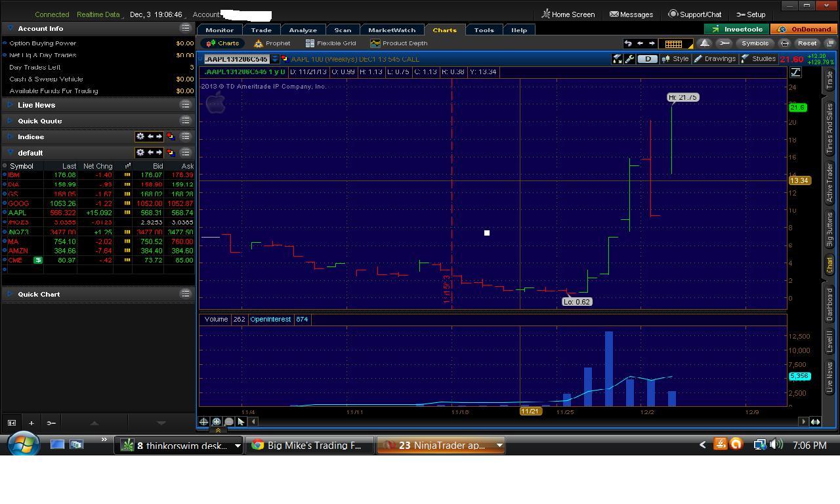Viewport: 840px width, 504px height.
Task: Click the time axis expand icon at bottom right
Action: pyautogui.click(x=815, y=422)
